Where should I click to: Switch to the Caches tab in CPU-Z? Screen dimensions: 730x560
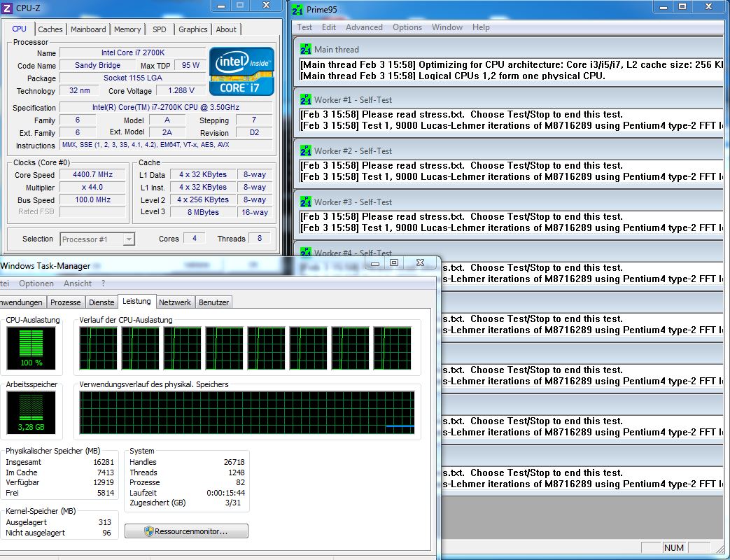50,29
